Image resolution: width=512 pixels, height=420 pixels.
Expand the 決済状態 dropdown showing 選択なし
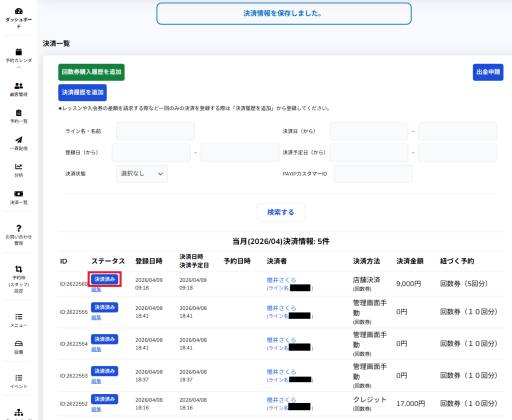click(142, 173)
